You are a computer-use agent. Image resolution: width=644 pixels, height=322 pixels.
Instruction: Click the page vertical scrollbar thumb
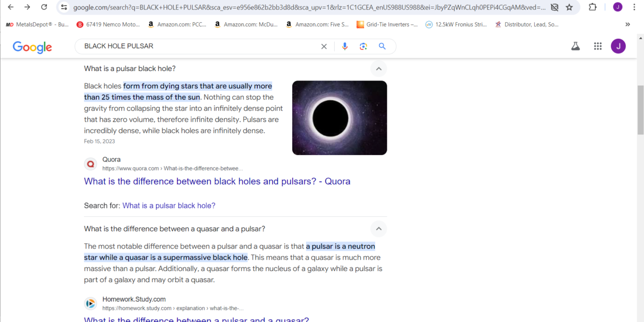[x=640, y=110]
